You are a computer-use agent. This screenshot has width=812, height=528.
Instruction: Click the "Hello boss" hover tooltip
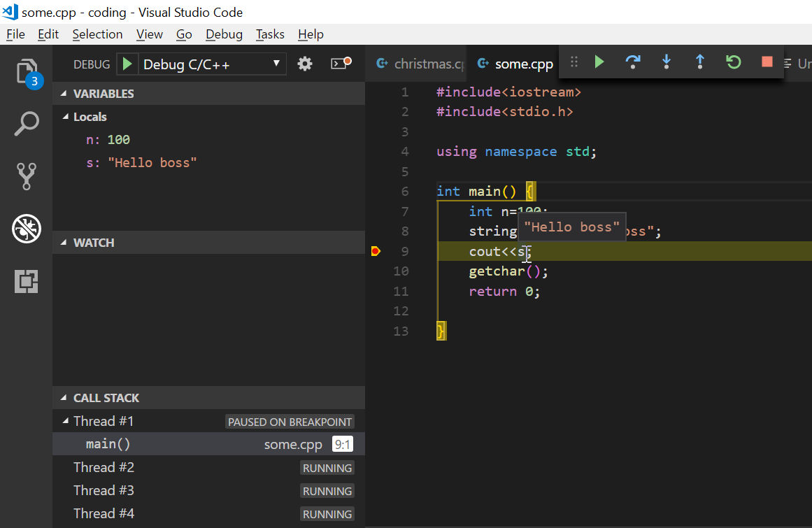pyautogui.click(x=571, y=227)
